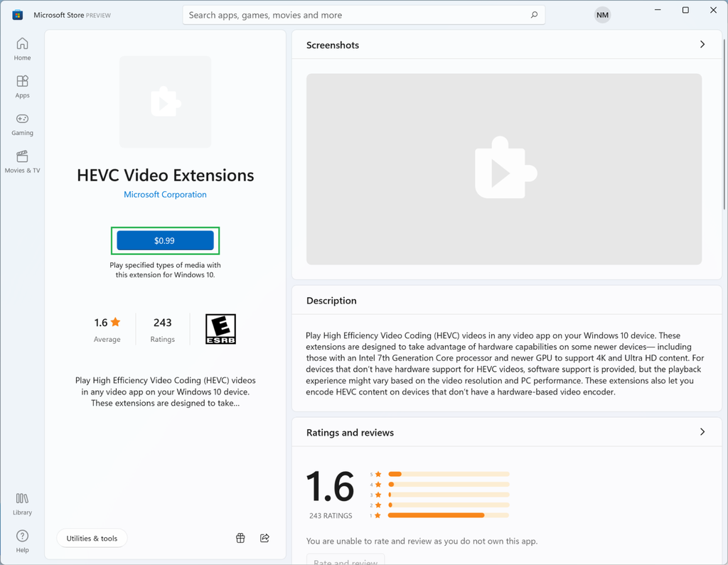Share the app using the share icon

(x=264, y=538)
